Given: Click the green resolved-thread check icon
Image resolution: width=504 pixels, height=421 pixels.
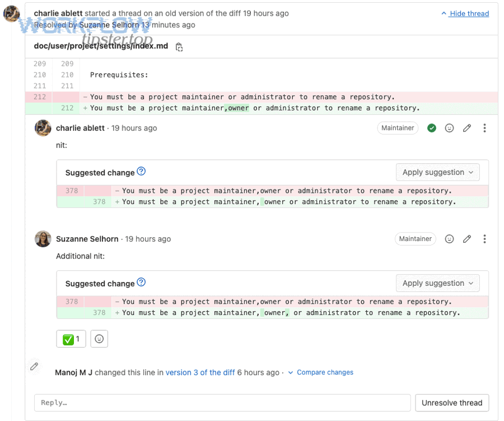Looking at the screenshot, I should tap(432, 128).
